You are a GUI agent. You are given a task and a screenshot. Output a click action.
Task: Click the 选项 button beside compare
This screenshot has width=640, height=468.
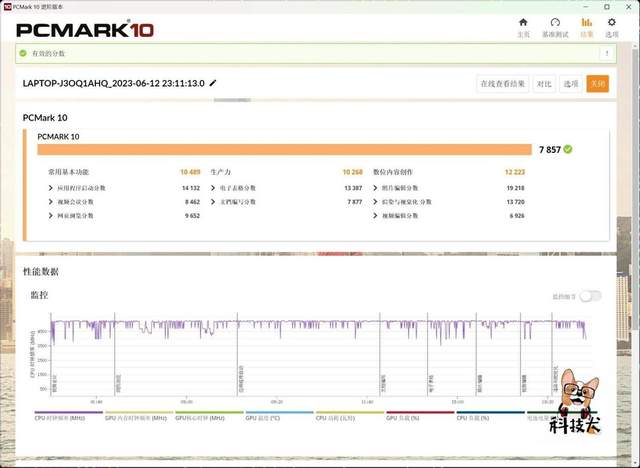(570, 84)
